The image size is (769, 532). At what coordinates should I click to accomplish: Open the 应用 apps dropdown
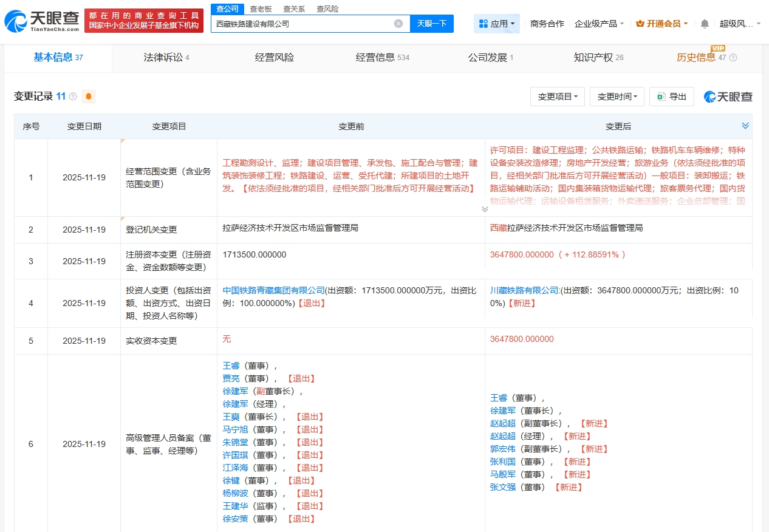[x=496, y=24]
